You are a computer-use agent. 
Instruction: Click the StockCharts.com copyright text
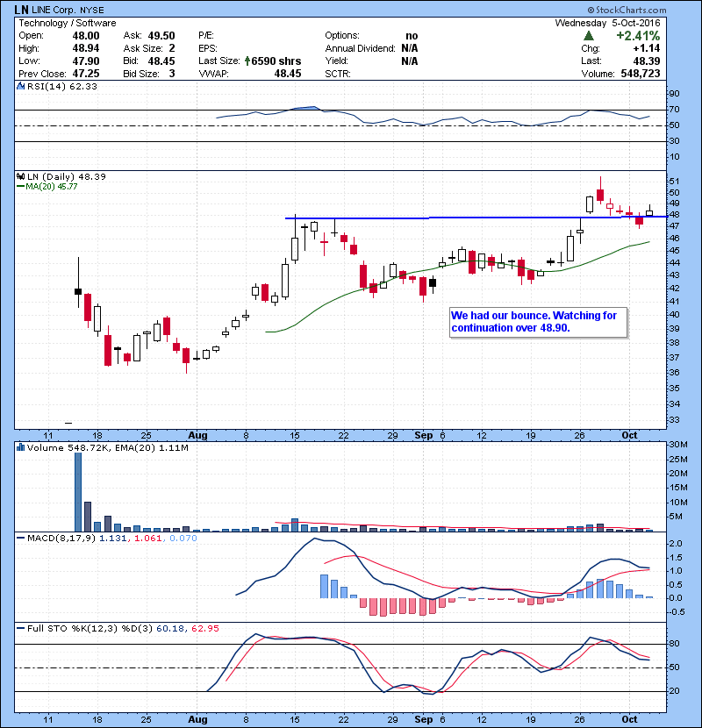(x=627, y=10)
